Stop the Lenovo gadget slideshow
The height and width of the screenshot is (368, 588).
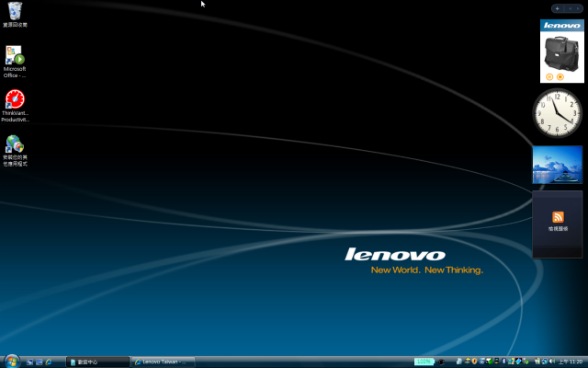pos(560,76)
